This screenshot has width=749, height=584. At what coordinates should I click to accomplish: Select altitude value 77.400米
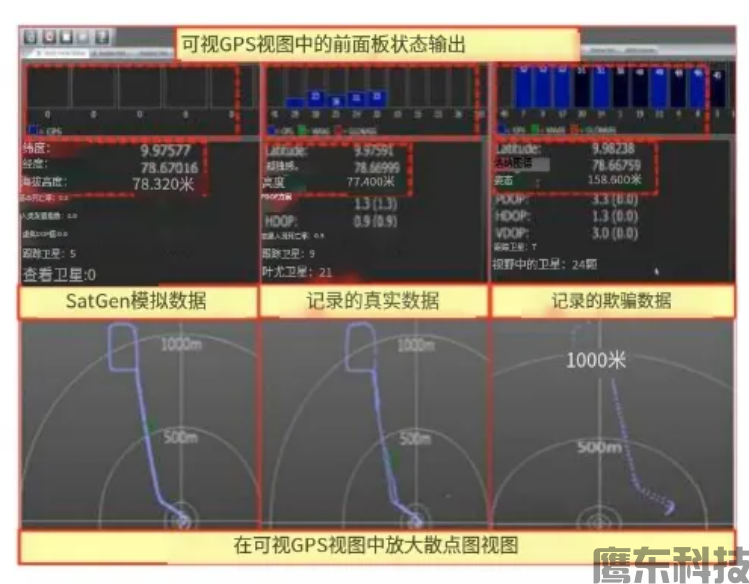point(371,181)
